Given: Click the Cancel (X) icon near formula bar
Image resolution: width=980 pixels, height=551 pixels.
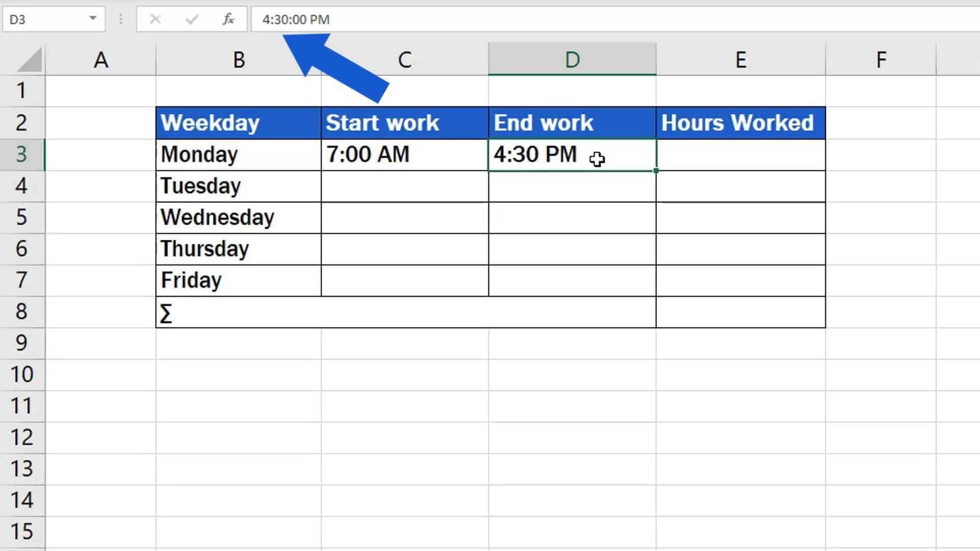Looking at the screenshot, I should tap(155, 19).
